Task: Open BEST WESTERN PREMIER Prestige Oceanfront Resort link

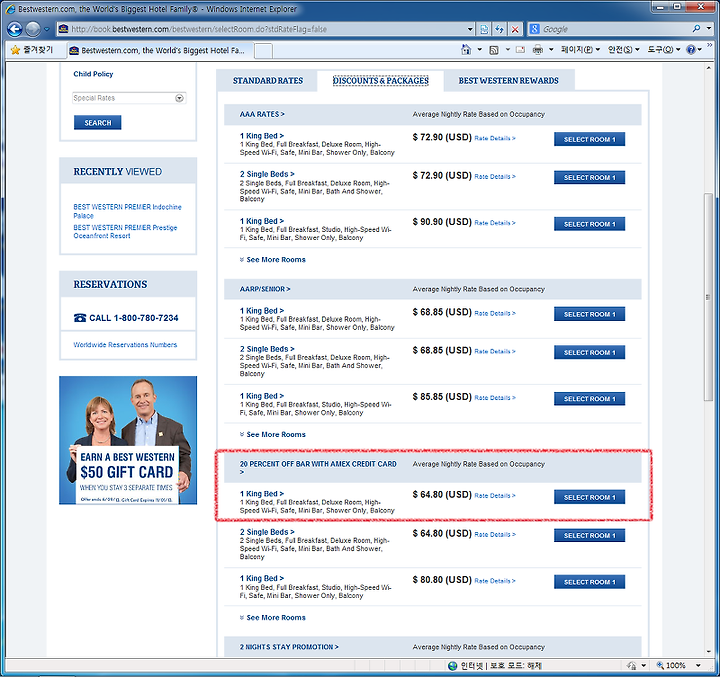Action: (x=125, y=231)
